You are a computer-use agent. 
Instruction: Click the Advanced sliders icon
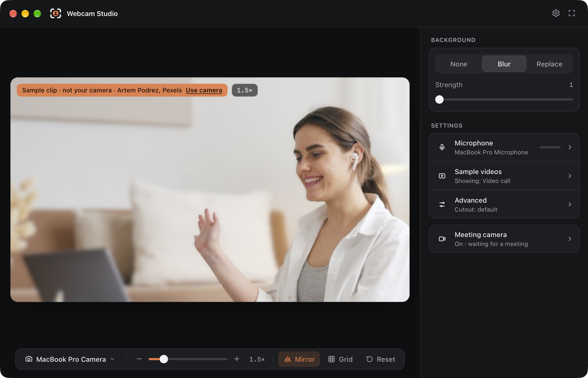click(442, 204)
